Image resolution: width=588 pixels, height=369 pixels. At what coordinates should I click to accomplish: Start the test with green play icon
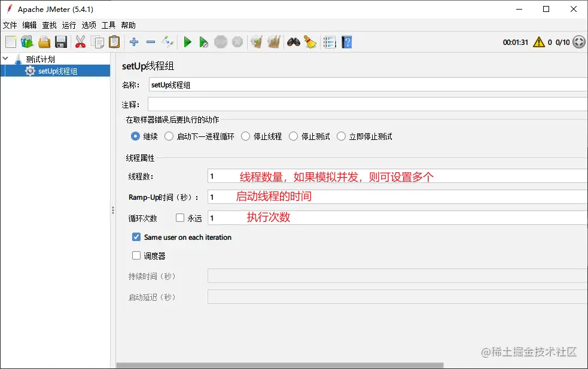click(x=187, y=42)
